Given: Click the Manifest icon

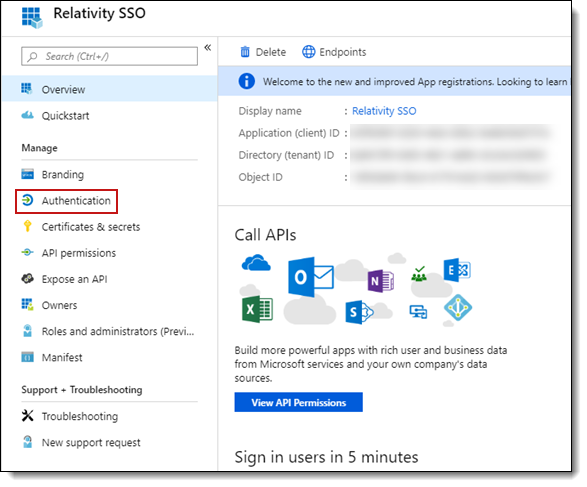Looking at the screenshot, I should [27, 357].
